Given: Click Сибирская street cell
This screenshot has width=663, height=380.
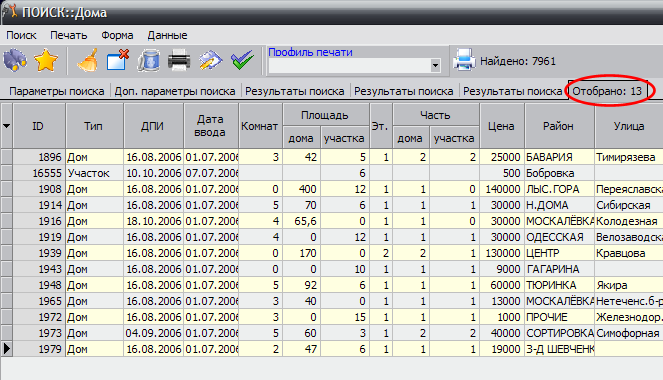Looking at the screenshot, I should [x=629, y=205].
